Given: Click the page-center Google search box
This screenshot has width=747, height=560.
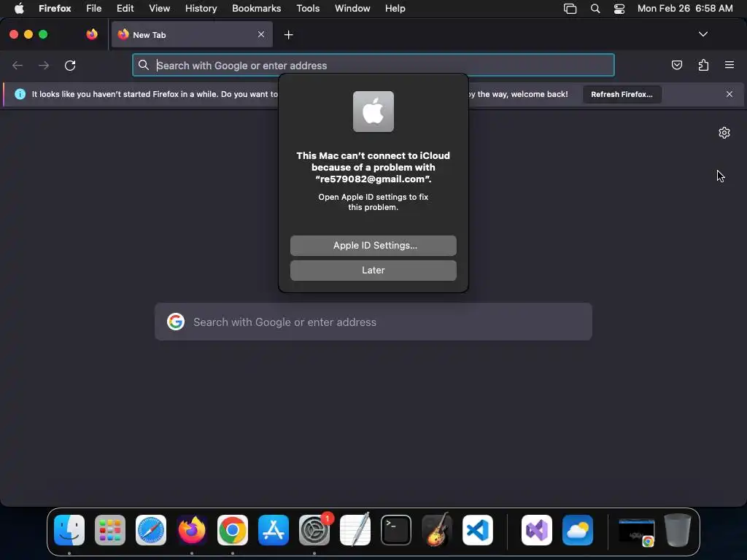Looking at the screenshot, I should pos(373,322).
